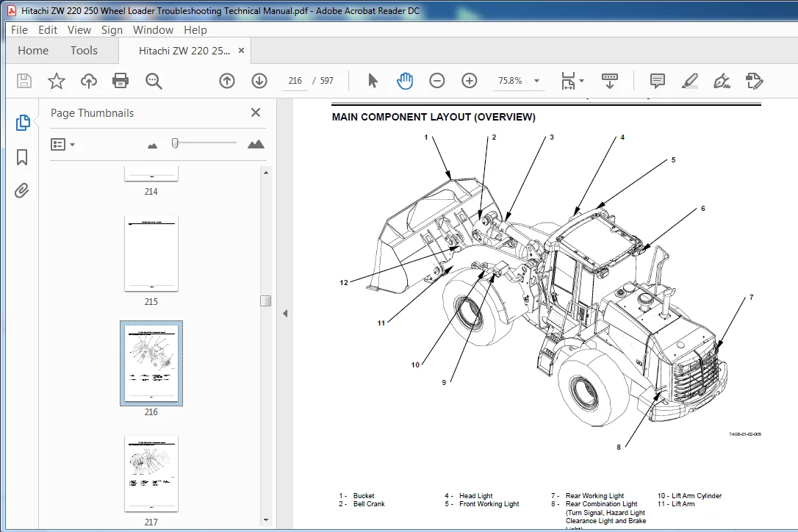
Task: Go to previous page arrow
Action: coord(227,81)
